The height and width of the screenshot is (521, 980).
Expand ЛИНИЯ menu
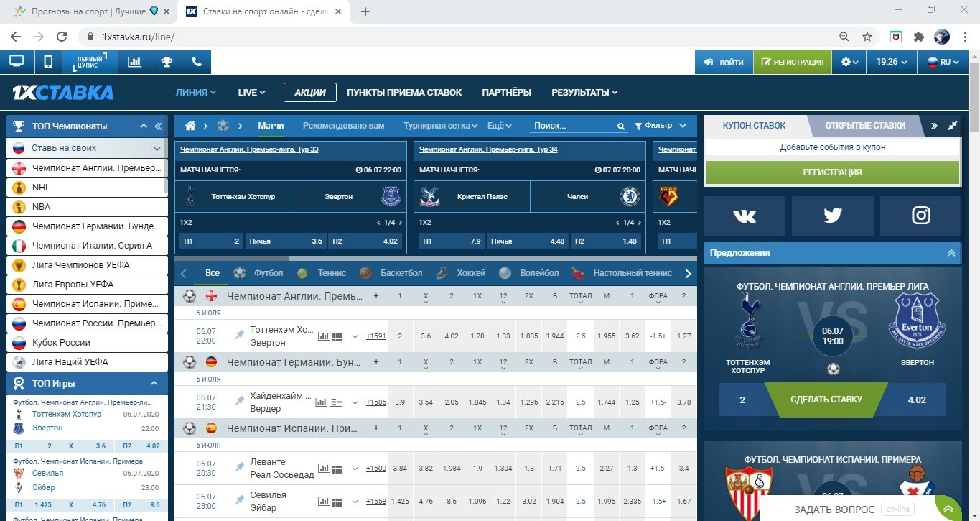pyautogui.click(x=196, y=93)
